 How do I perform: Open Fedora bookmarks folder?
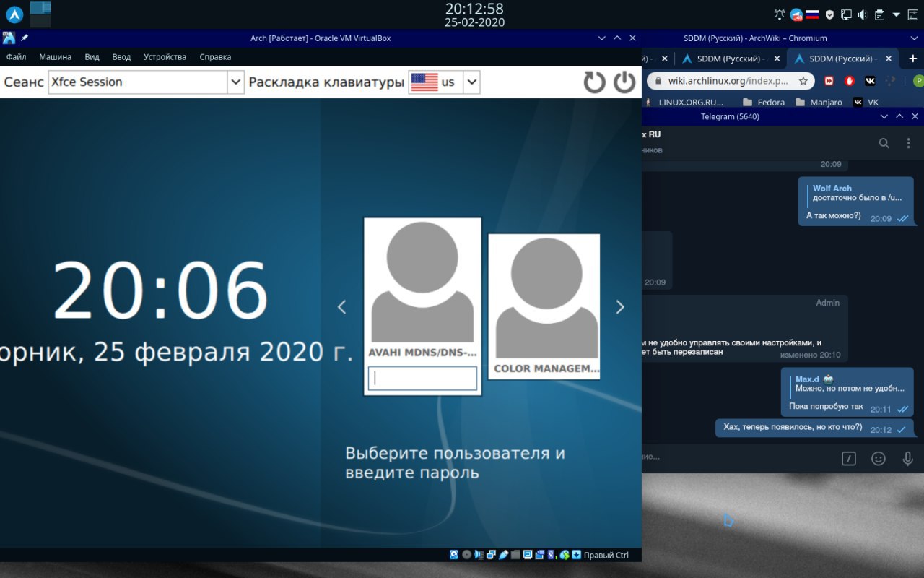[x=764, y=103]
